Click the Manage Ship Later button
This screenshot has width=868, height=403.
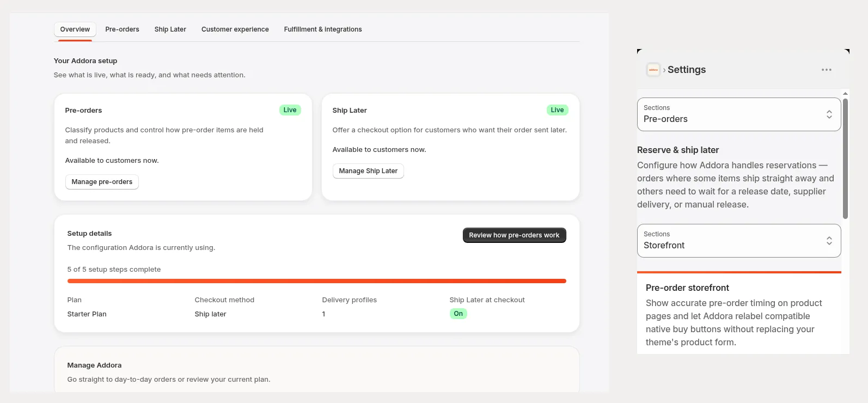tap(368, 171)
